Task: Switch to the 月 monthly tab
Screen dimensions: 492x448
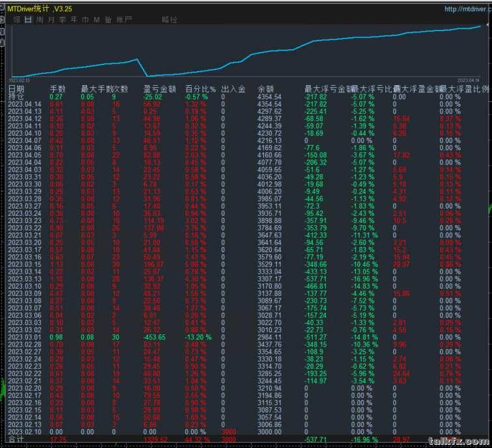Action: [51, 20]
